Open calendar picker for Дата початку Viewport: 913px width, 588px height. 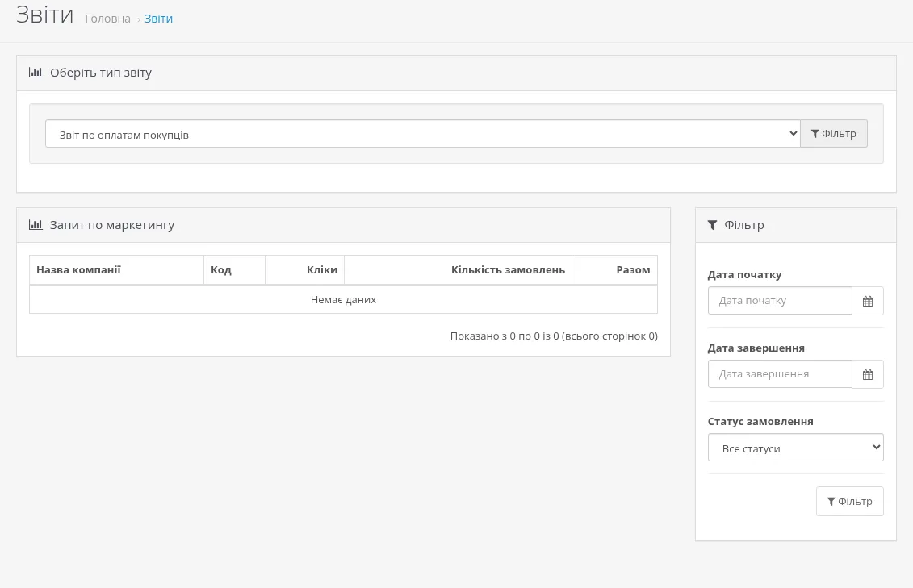point(868,301)
